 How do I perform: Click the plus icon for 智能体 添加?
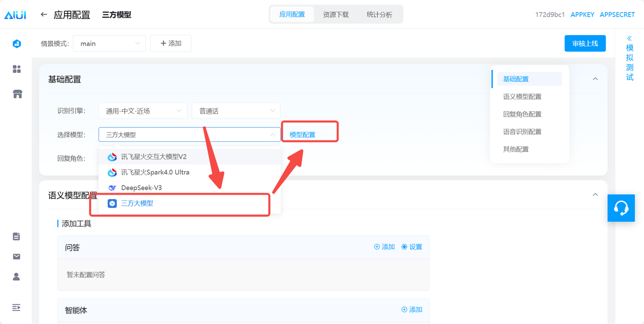click(x=404, y=310)
